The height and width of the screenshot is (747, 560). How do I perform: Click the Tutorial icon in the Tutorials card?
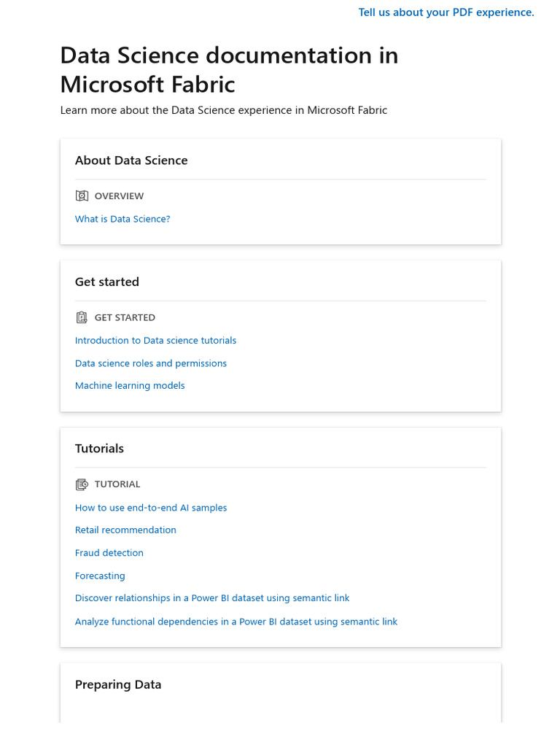pos(82,484)
